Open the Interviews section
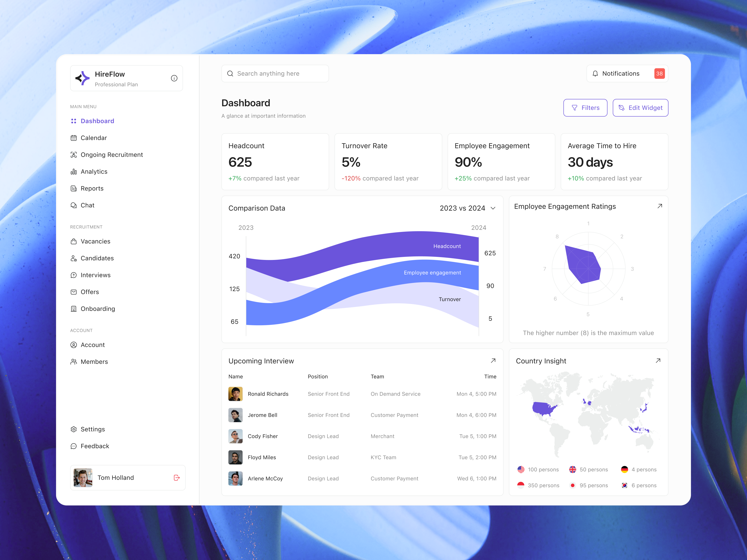This screenshot has width=747, height=560. pyautogui.click(x=95, y=275)
